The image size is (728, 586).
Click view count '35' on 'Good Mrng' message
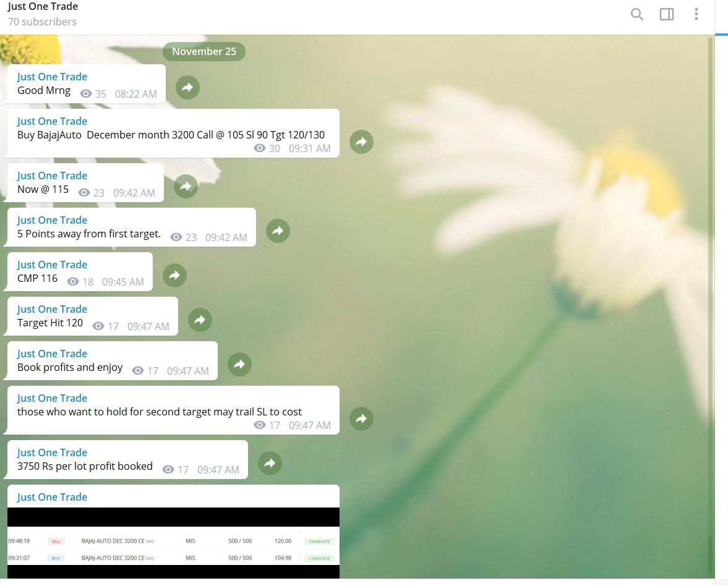pos(101,94)
